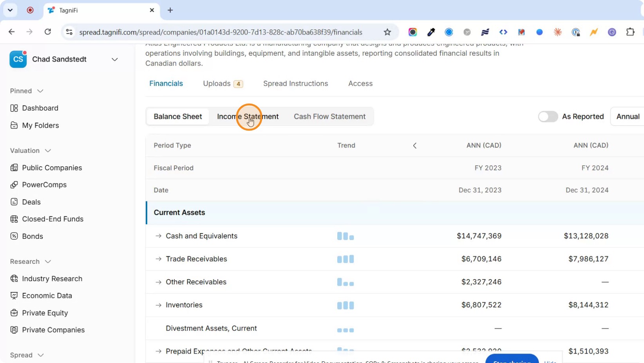Expand the Trade Receivables row
644x363 pixels.
(x=158, y=259)
